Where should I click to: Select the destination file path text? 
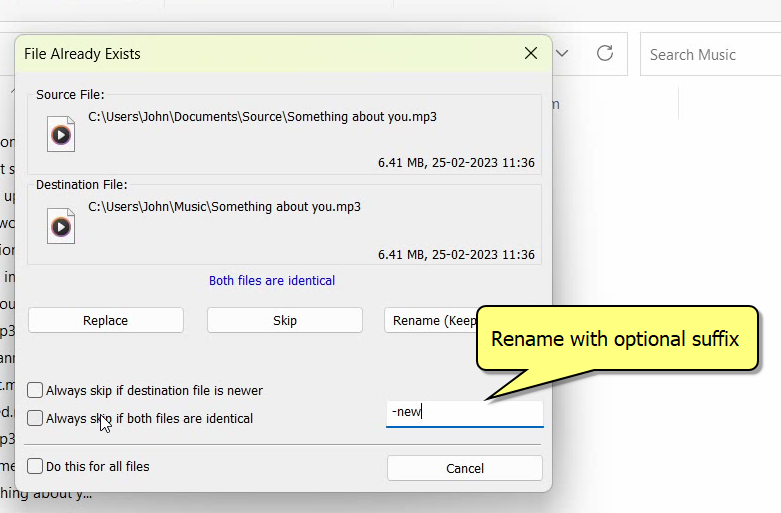pos(224,207)
